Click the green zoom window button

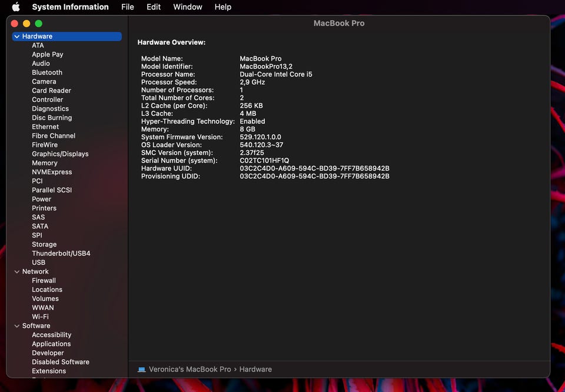(39, 24)
